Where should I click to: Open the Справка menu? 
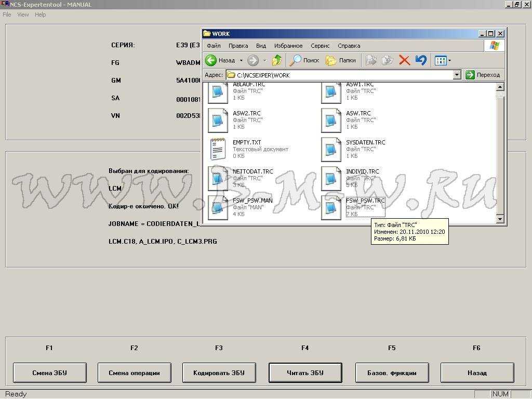[x=349, y=46]
